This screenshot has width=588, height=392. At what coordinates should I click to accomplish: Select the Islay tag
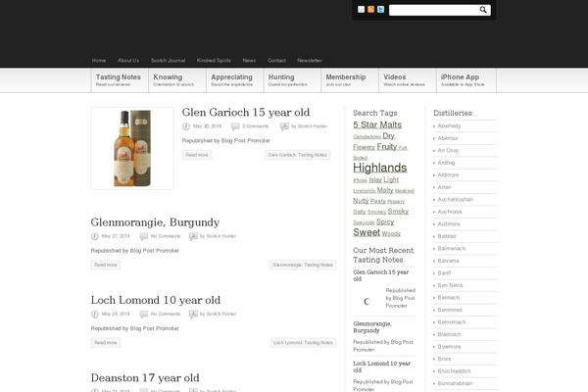pos(375,180)
